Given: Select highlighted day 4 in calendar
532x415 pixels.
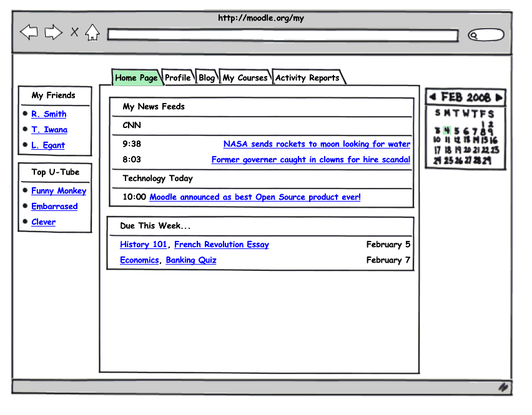Looking at the screenshot, I should pos(447,130).
